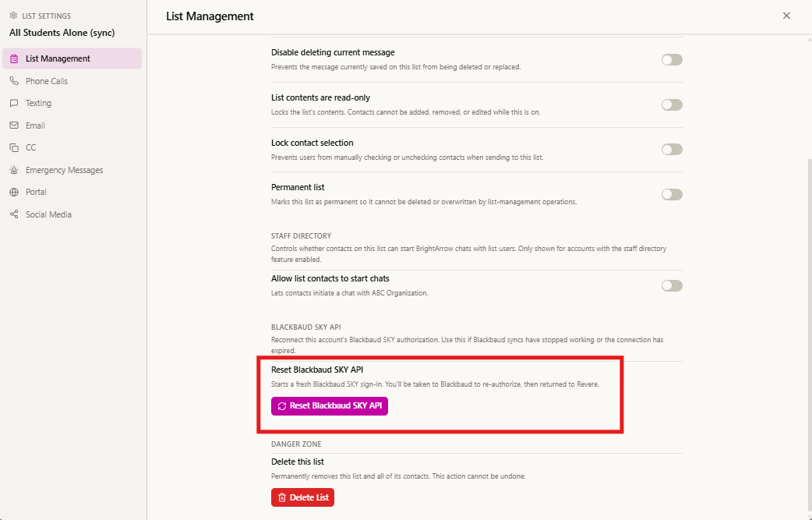Click the Social Media share icon
The height and width of the screenshot is (520, 812).
(14, 214)
